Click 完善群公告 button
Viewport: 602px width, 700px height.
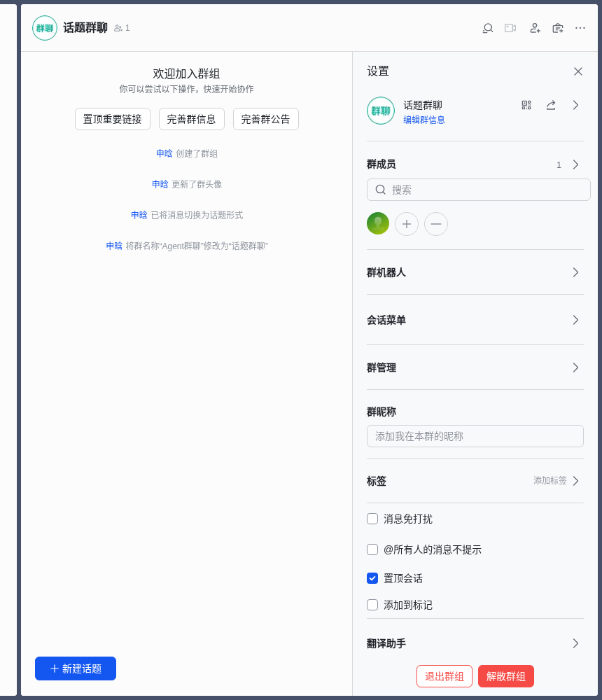point(266,119)
